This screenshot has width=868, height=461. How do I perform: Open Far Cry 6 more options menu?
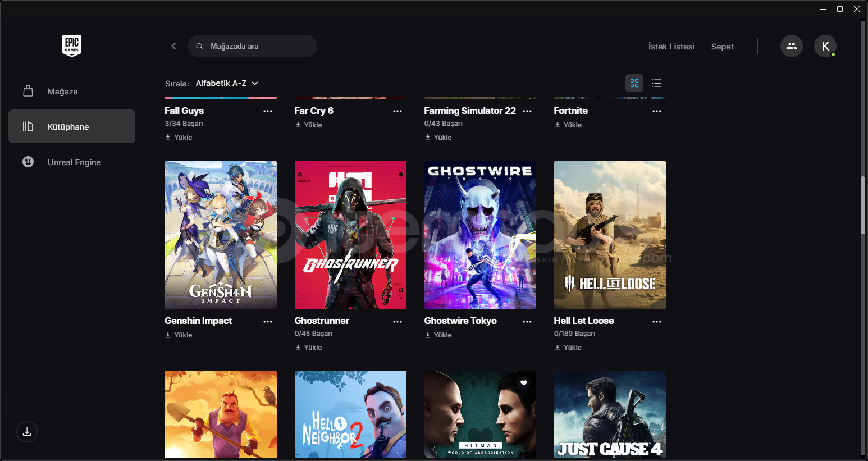pos(398,111)
